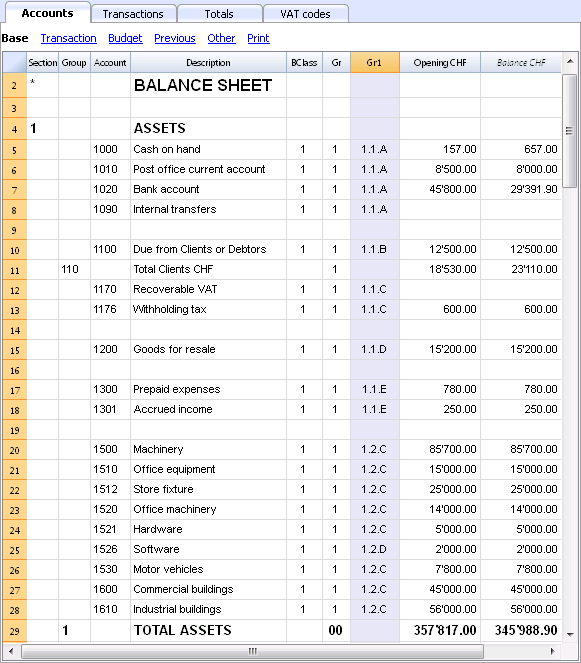The image size is (581, 663).
Task: Click the highlighted Gr1 column header
Action: [x=375, y=63]
